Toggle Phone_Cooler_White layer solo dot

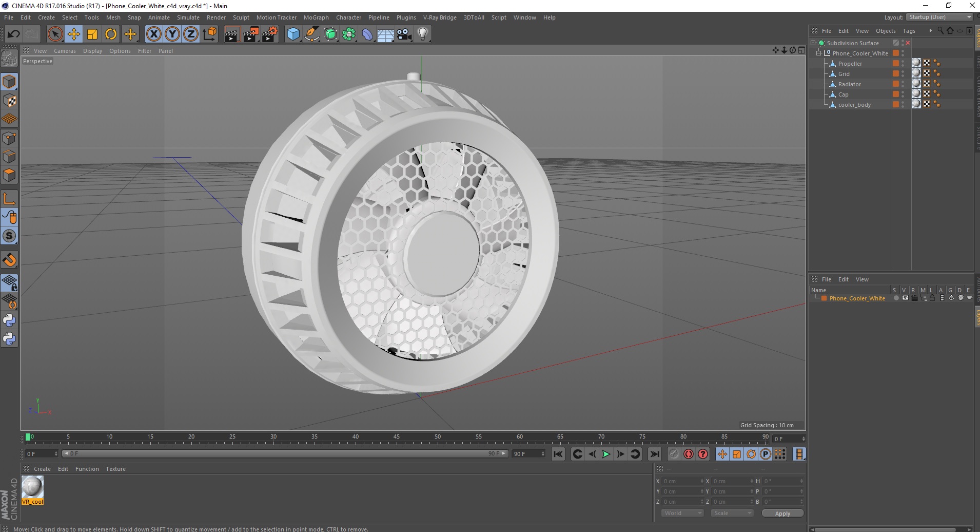coord(896,298)
